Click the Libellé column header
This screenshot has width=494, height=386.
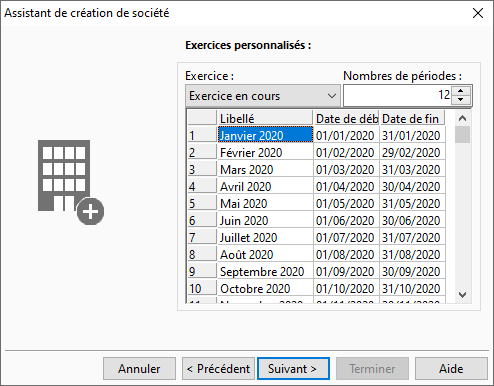[x=265, y=118]
